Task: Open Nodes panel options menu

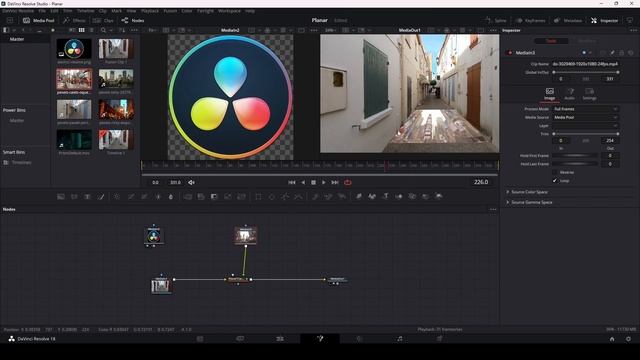Action: (493, 209)
